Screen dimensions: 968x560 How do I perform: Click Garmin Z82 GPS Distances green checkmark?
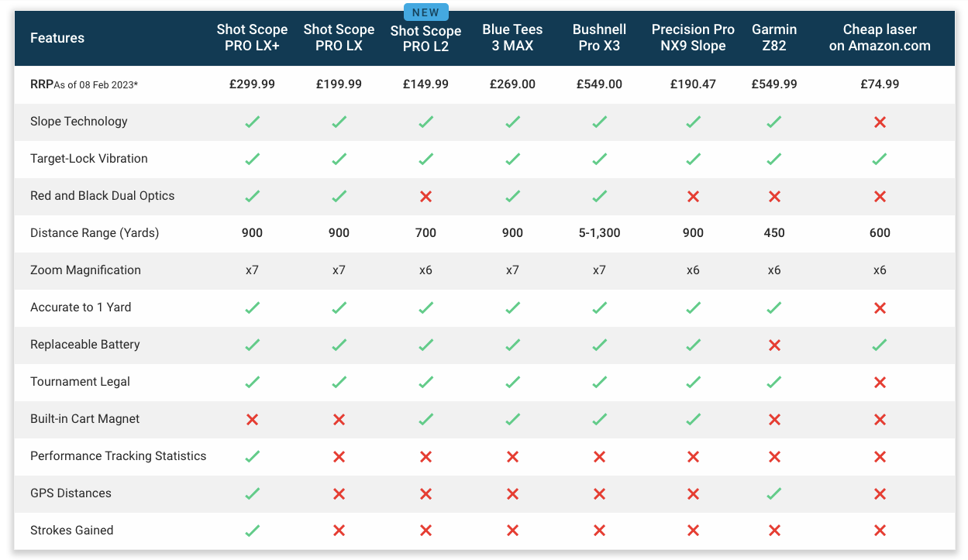(x=773, y=493)
